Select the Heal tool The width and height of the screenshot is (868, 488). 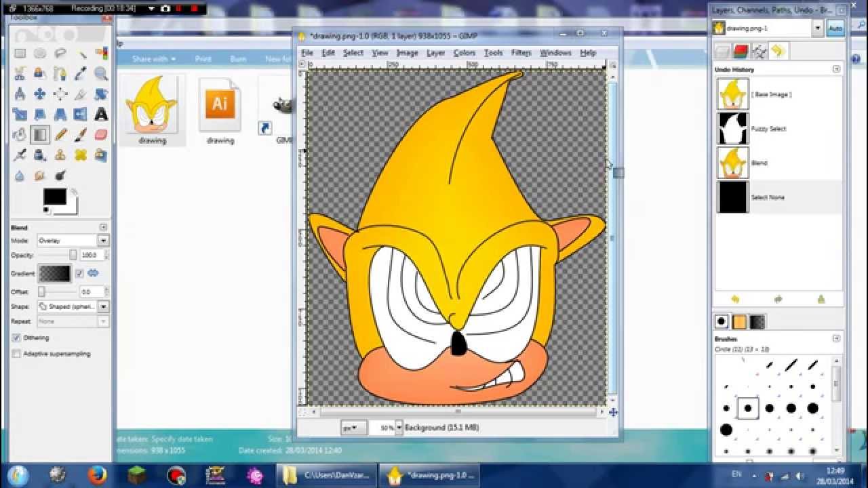coord(81,155)
